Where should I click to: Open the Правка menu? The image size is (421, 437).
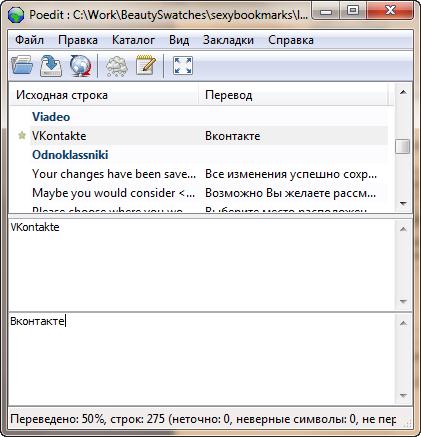coord(78,40)
